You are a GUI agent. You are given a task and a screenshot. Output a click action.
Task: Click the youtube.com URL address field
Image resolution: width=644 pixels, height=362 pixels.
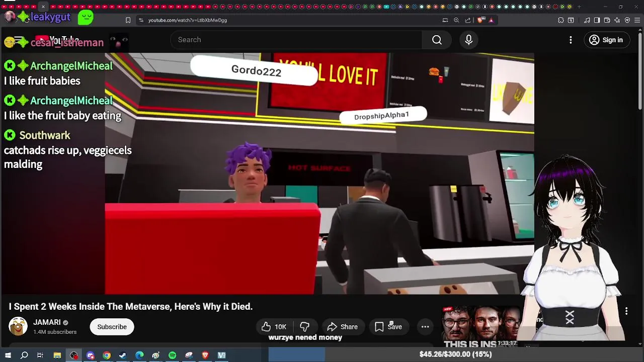click(x=188, y=20)
